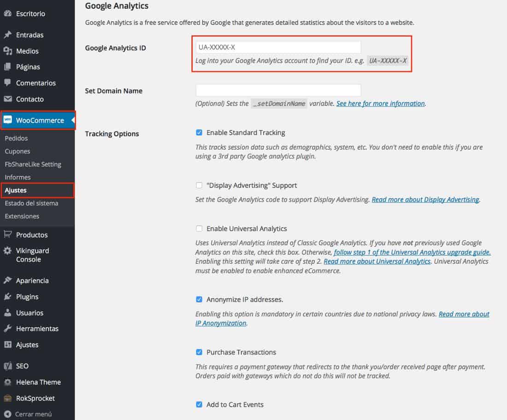Uncheck Purchase Transactions
This screenshot has height=420, width=507.
click(x=199, y=352)
